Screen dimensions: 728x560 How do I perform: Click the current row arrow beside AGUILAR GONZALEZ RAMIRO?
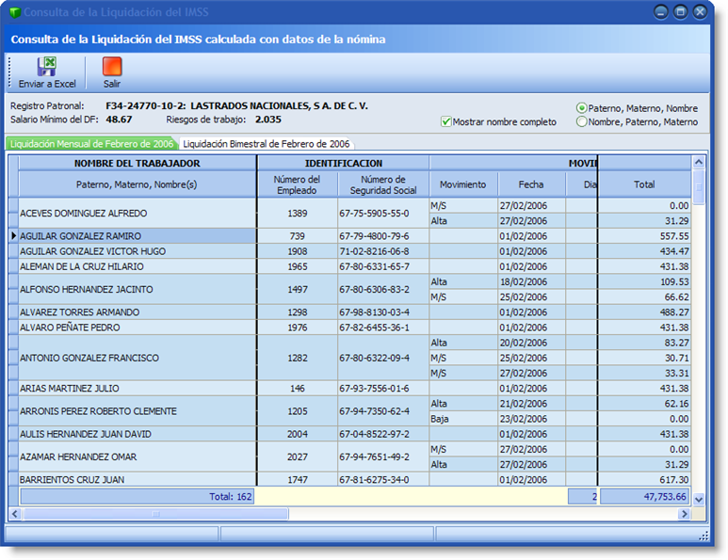pyautogui.click(x=13, y=235)
